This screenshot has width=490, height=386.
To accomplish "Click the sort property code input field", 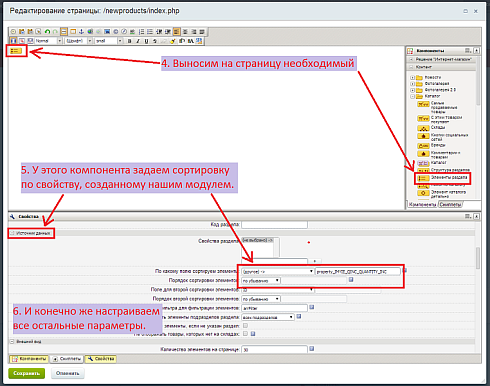I will tap(358, 272).
